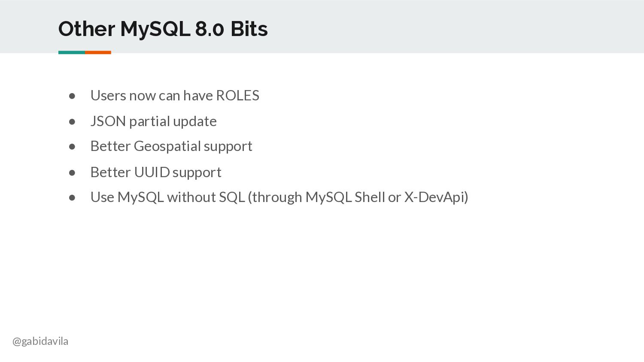
Task: Open the @gabidavila handle in footer
Action: 40,341
